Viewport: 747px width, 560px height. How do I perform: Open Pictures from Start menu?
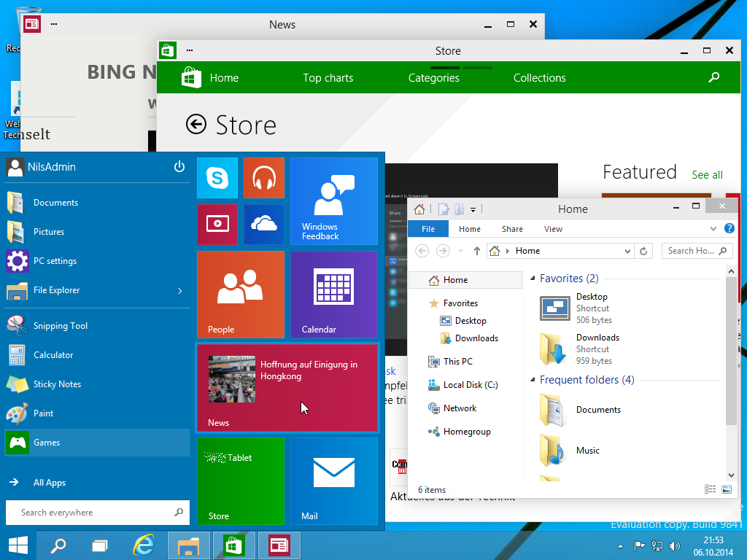click(97, 231)
